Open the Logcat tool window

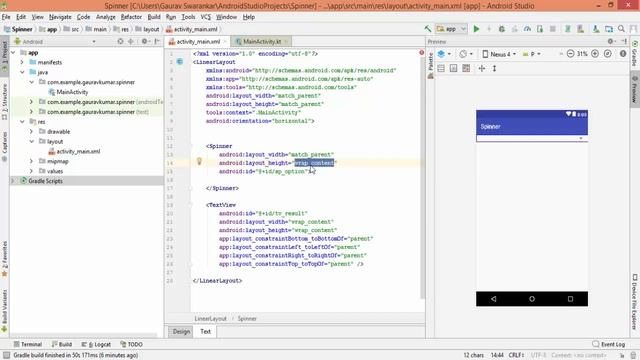96,344
